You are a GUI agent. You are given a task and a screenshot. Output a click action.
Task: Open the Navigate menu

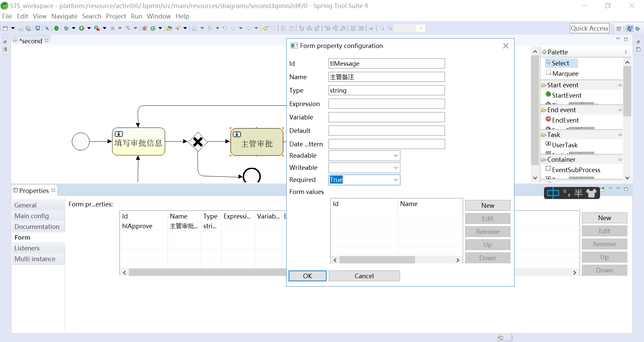(x=64, y=16)
